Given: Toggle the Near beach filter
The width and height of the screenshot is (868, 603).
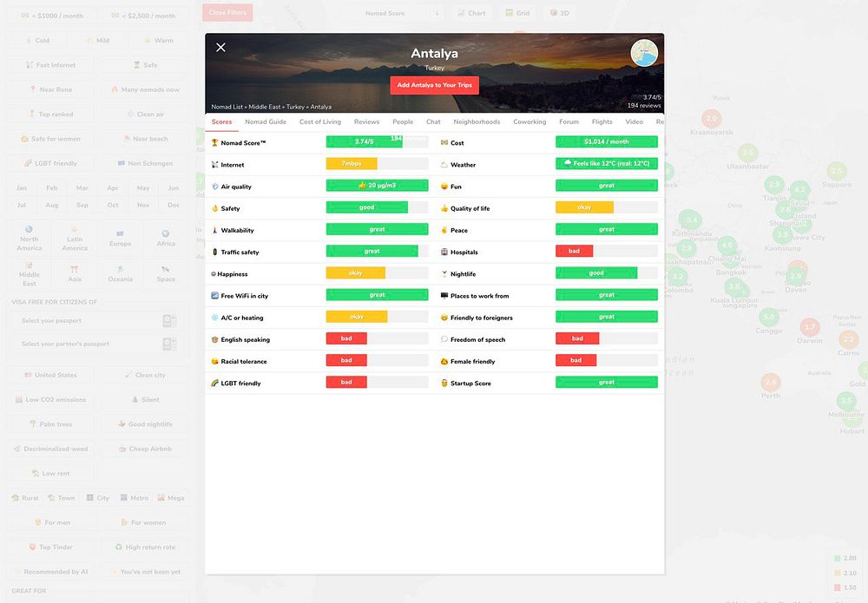Looking at the screenshot, I should (x=146, y=139).
